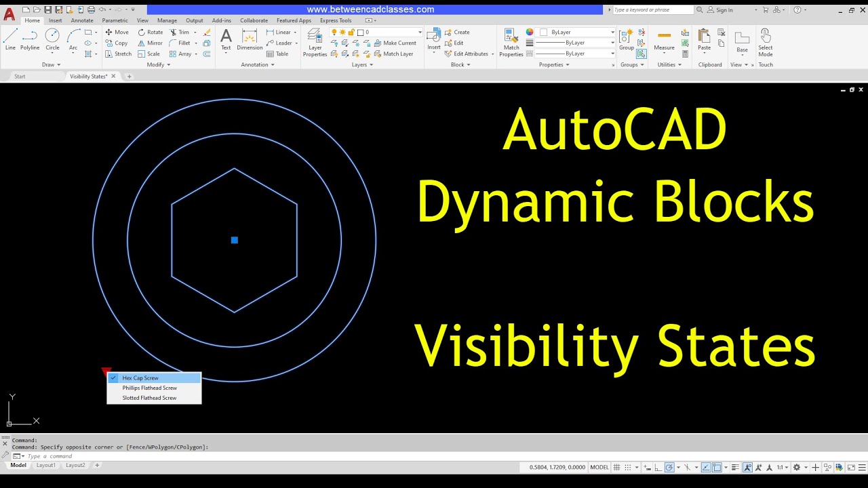Screen dimensions: 868x488
Task: Open the layer selection dropdown
Action: [376, 32]
